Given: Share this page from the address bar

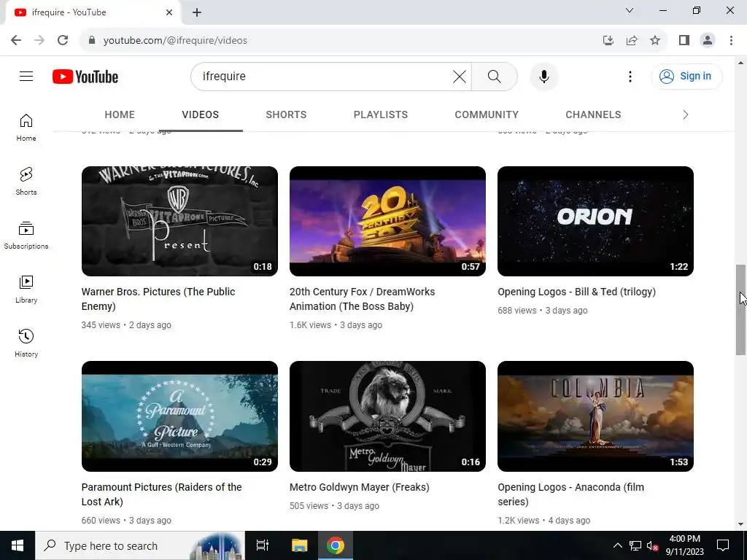Looking at the screenshot, I should (x=632, y=41).
